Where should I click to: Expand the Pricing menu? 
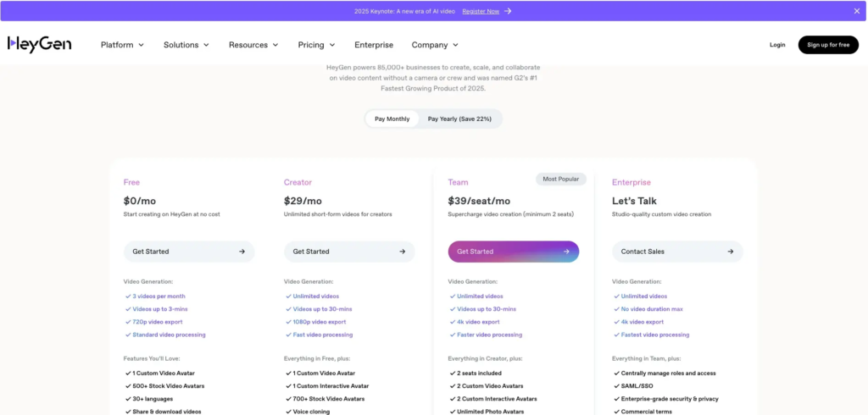coord(317,45)
